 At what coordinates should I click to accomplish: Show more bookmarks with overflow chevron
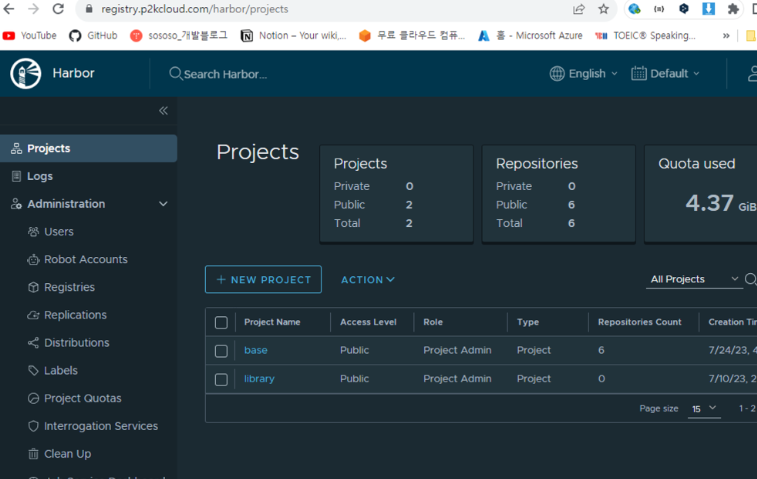726,36
